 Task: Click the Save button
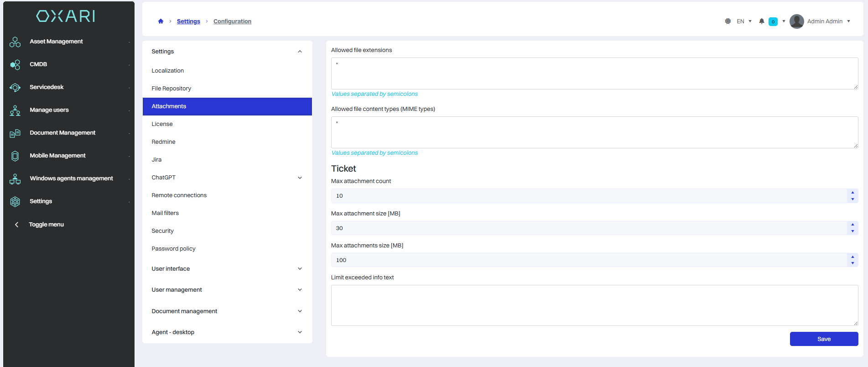[x=824, y=339]
